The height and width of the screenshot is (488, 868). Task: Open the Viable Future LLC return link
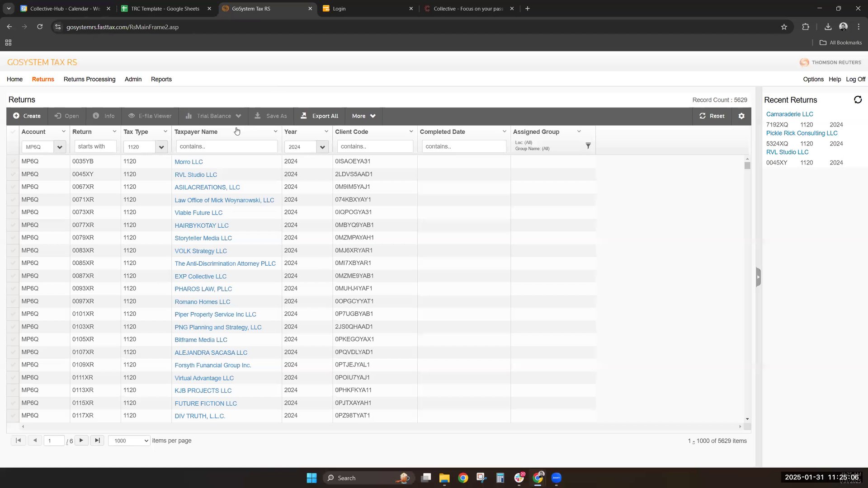(x=198, y=212)
